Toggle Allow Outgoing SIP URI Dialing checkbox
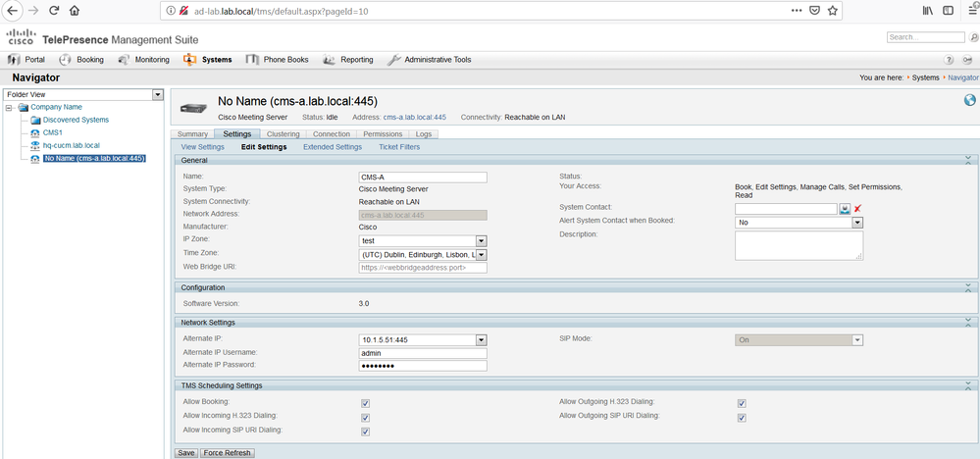980x459 pixels. (742, 417)
